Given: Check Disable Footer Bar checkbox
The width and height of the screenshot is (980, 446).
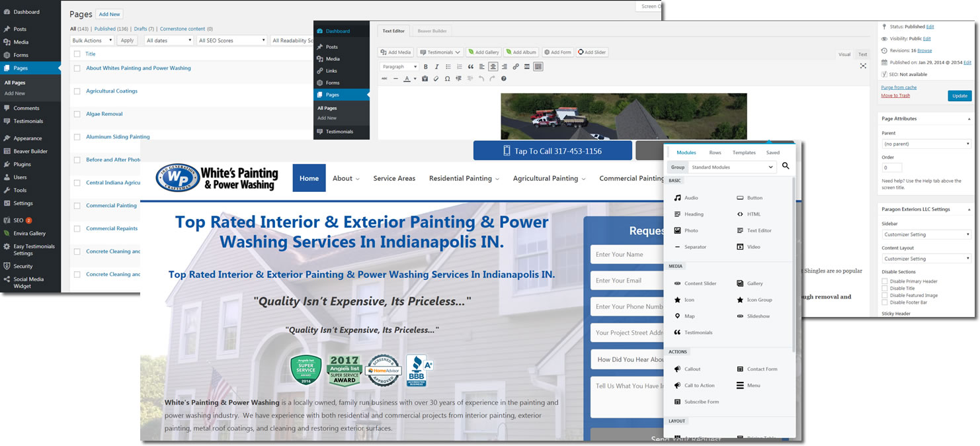Looking at the screenshot, I should coord(885,302).
